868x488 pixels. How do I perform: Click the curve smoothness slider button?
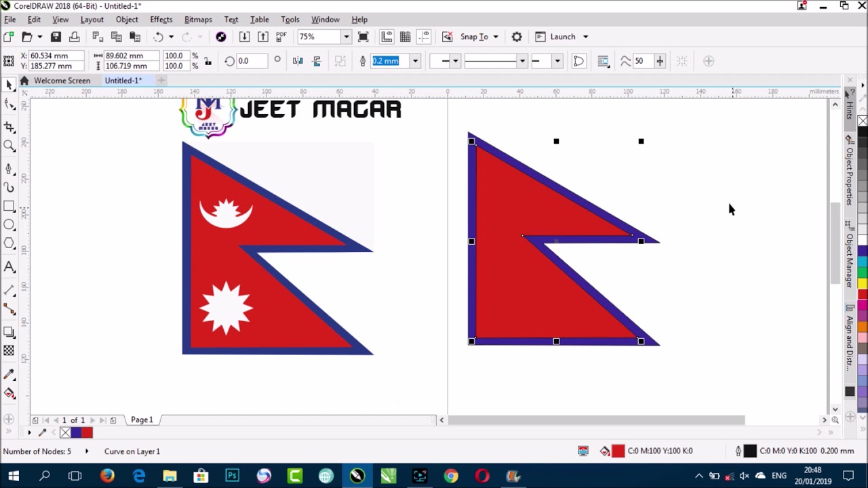click(x=659, y=61)
